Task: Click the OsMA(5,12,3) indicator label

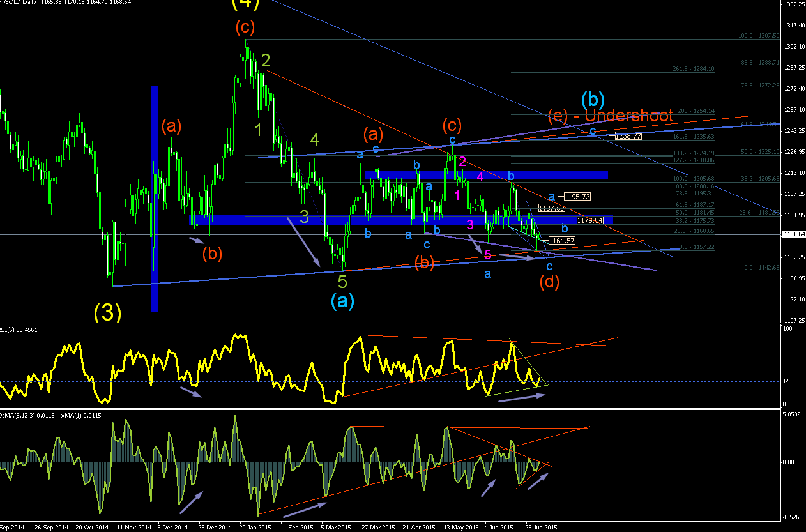Action: coord(51,415)
